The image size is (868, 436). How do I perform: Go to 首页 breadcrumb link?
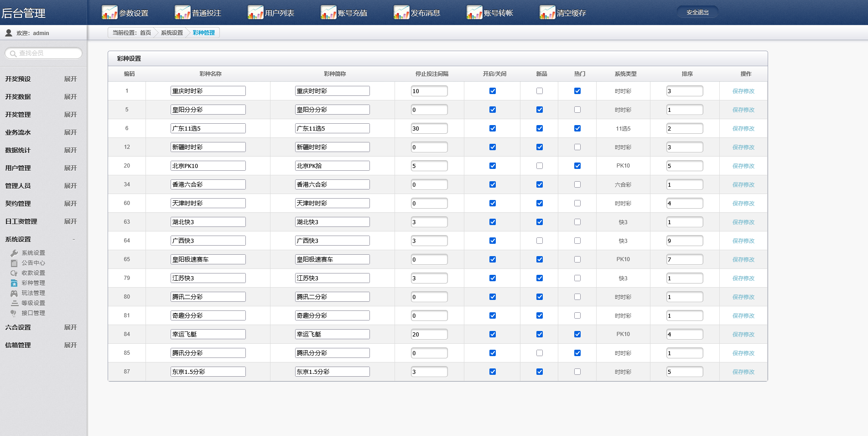coord(146,33)
